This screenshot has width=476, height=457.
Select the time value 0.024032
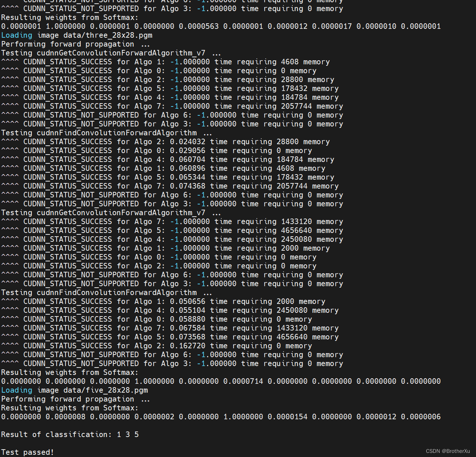click(x=188, y=142)
